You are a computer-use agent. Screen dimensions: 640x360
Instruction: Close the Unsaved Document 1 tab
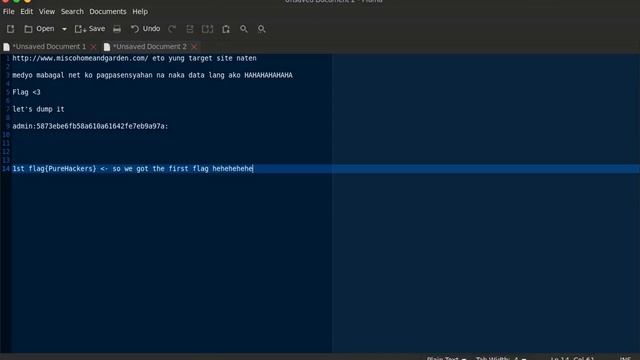point(93,47)
